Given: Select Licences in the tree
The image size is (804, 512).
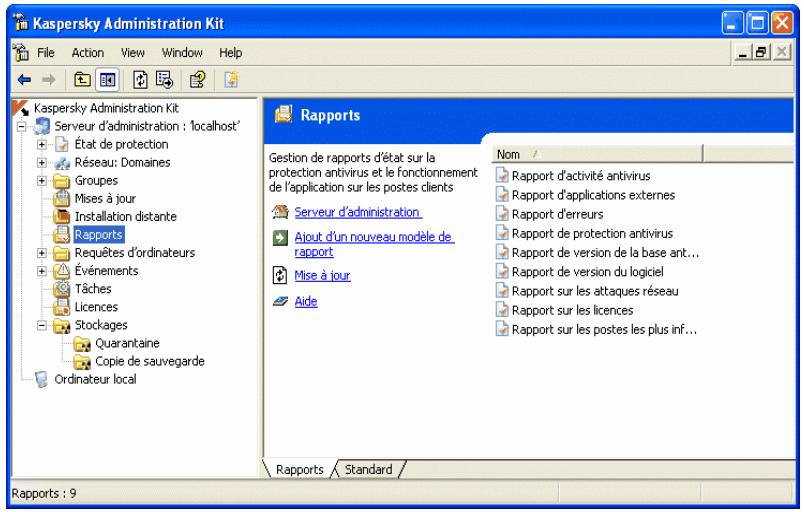Looking at the screenshot, I should click(96, 306).
